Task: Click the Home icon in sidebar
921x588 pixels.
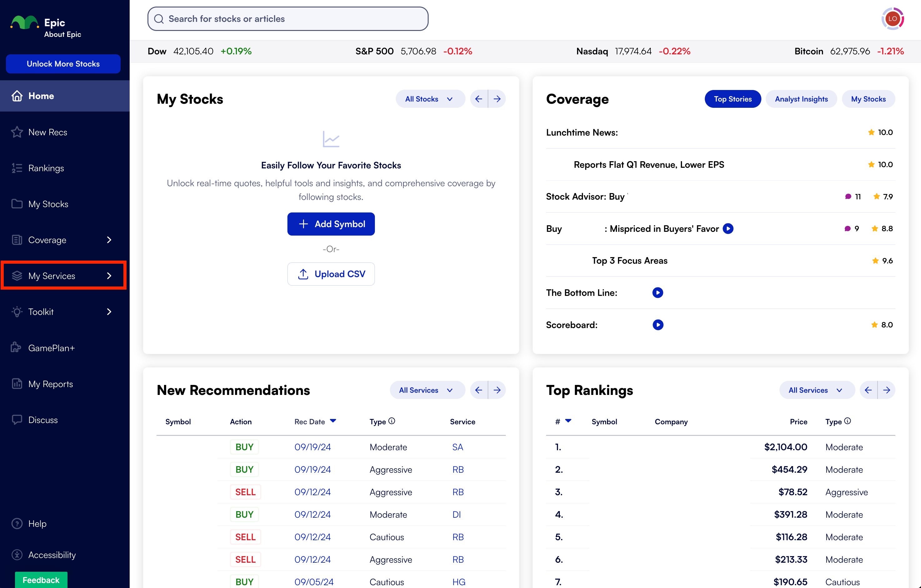Action: coord(18,96)
